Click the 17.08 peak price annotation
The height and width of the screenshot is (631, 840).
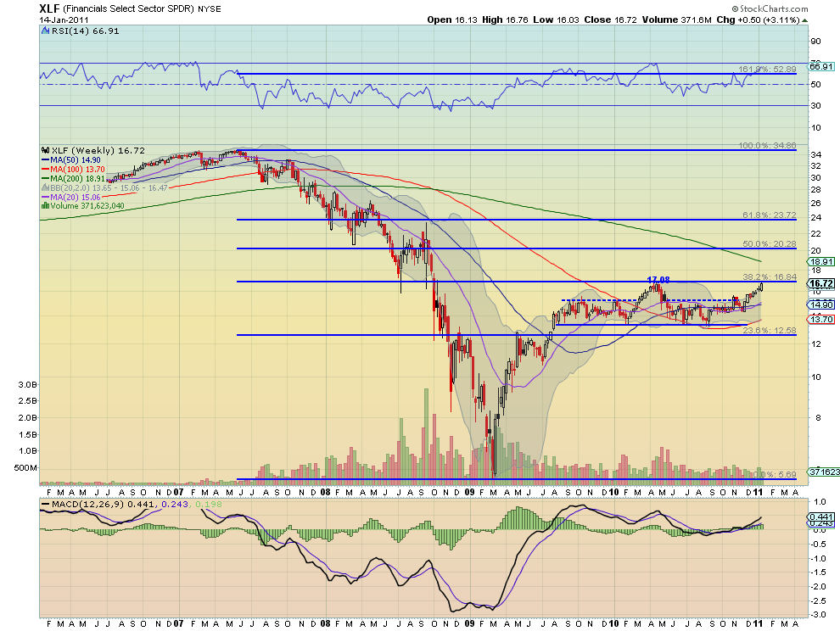[x=658, y=280]
